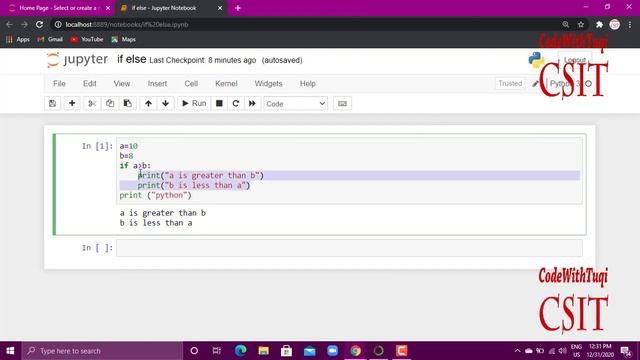
Task: Reload the current page
Action: [x=39, y=24]
